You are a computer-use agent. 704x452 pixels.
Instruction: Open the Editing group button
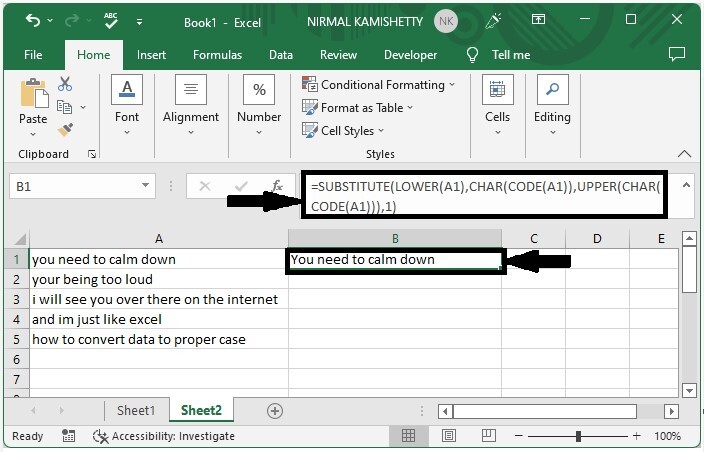point(552,106)
